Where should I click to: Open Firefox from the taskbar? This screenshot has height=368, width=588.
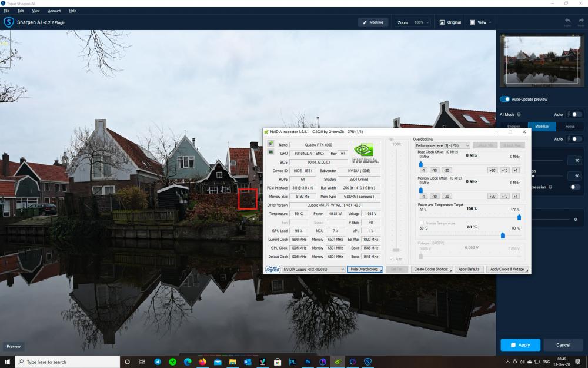click(202, 362)
